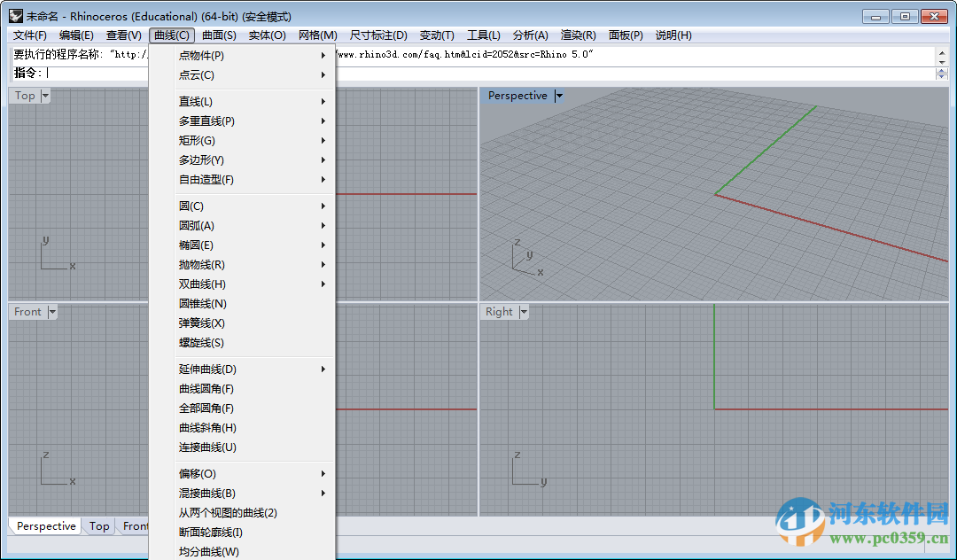Image resolution: width=957 pixels, height=560 pixels.
Task: Open the 渲染(R) menu
Action: pyautogui.click(x=578, y=35)
